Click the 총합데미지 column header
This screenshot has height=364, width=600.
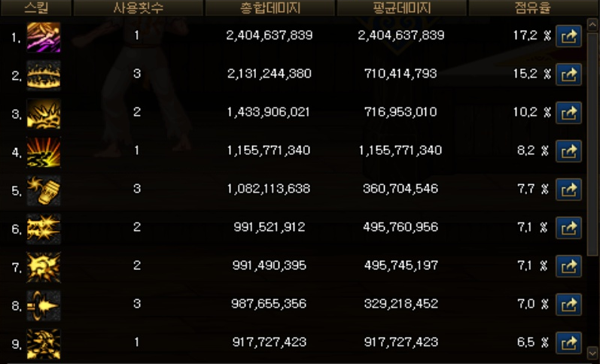click(270, 8)
